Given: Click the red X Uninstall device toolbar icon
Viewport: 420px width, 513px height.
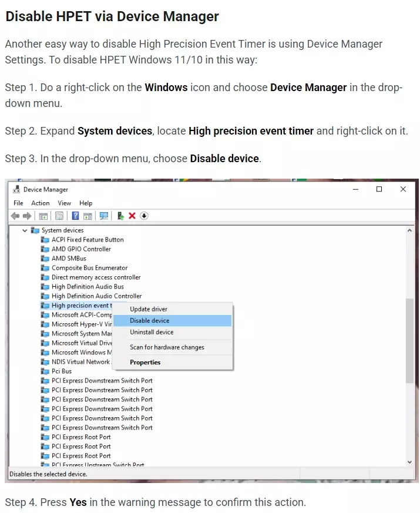Looking at the screenshot, I should (x=132, y=216).
